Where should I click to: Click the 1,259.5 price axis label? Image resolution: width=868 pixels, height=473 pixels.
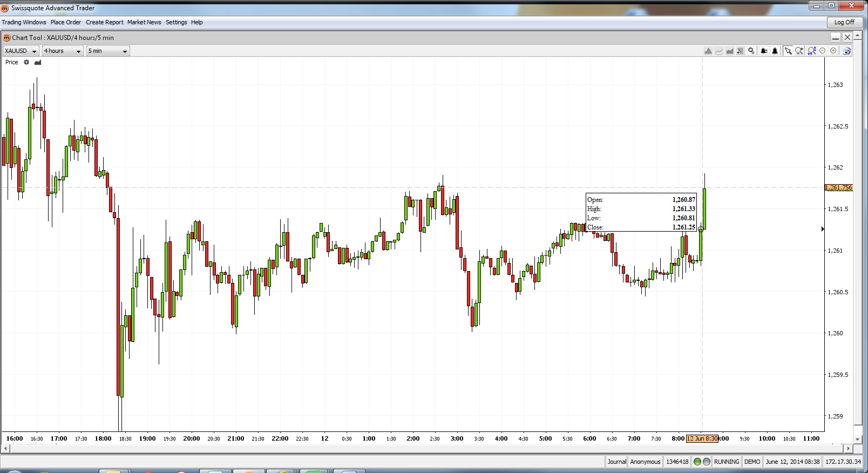(x=838, y=375)
